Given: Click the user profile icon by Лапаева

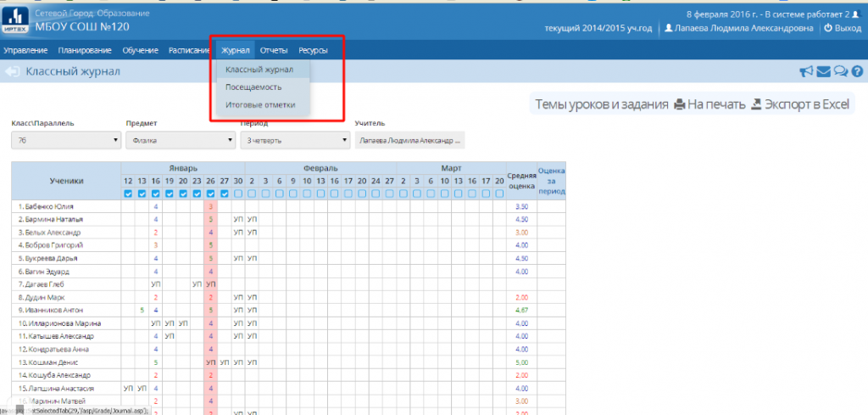Looking at the screenshot, I should (x=669, y=28).
